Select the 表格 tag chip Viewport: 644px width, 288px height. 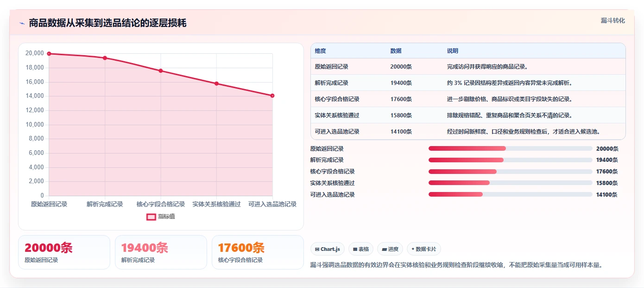click(361, 249)
